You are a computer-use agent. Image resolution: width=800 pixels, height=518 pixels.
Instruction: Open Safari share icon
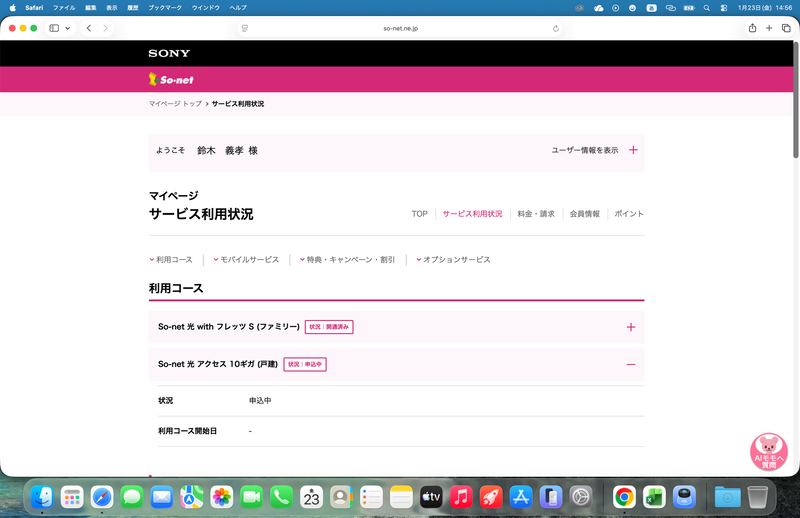pos(752,28)
